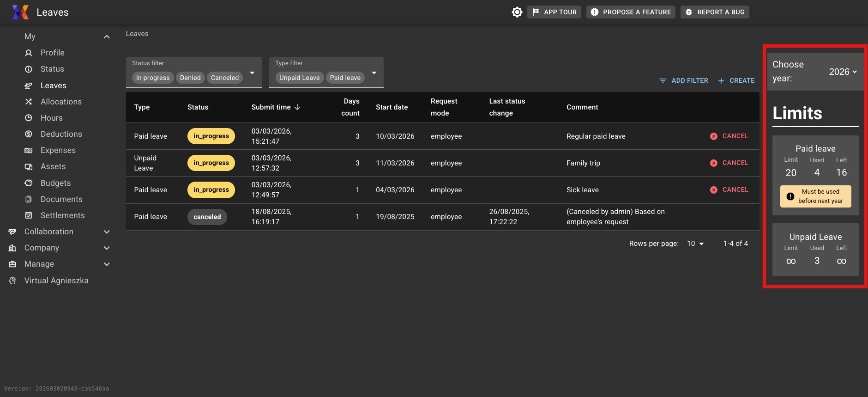This screenshot has width=868, height=397.
Task: Click the sort arrow next to Submit time
Action: click(x=297, y=107)
